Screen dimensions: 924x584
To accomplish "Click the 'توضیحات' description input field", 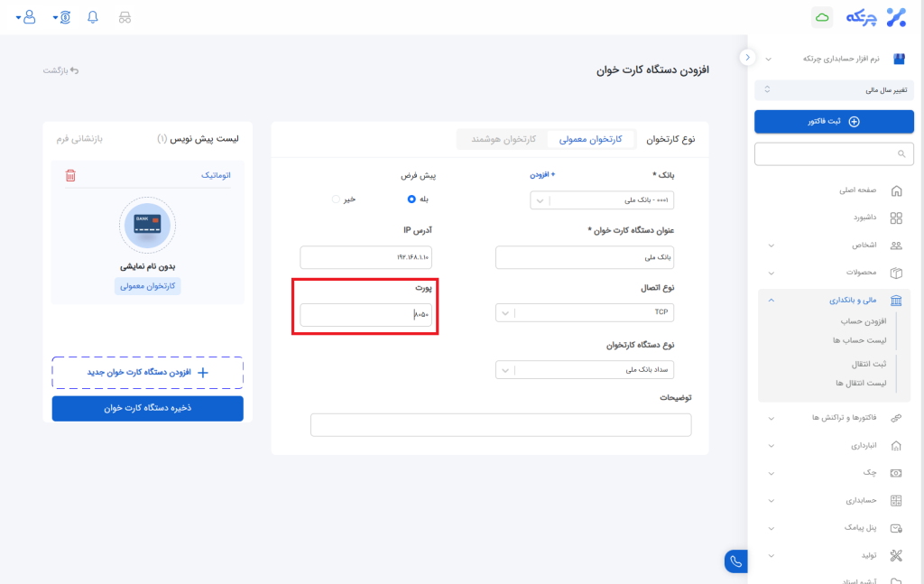I will (501, 425).
